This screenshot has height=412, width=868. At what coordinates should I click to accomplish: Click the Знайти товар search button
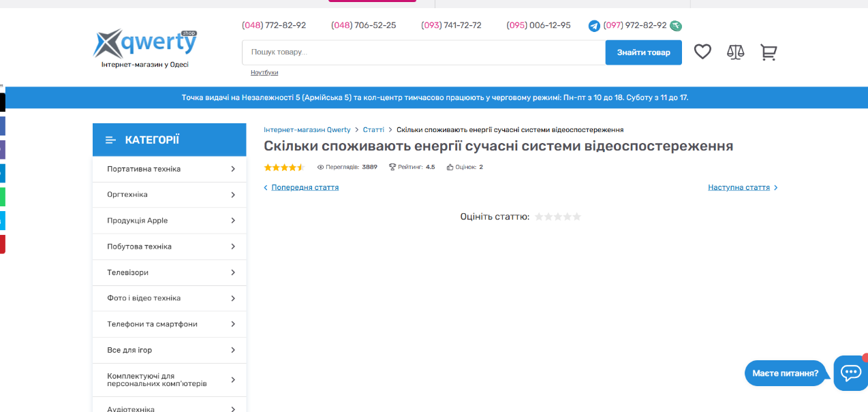[643, 52]
